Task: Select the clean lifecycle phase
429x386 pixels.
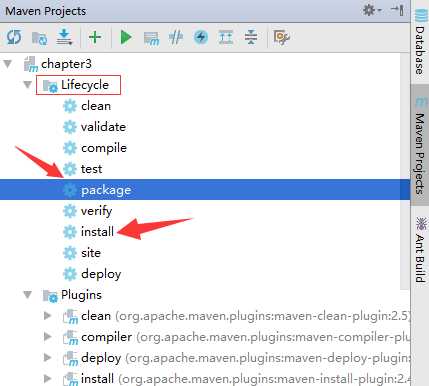Action: pos(96,106)
